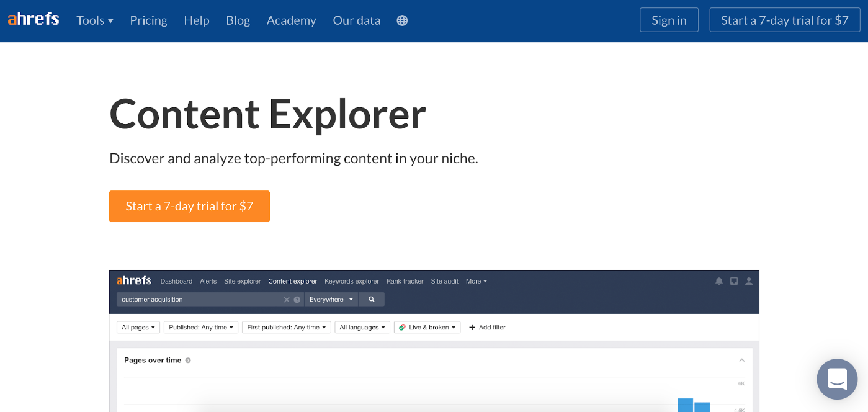Screen dimensions: 868x412
Task: Open First published: Any time dropdown
Action: (286, 327)
